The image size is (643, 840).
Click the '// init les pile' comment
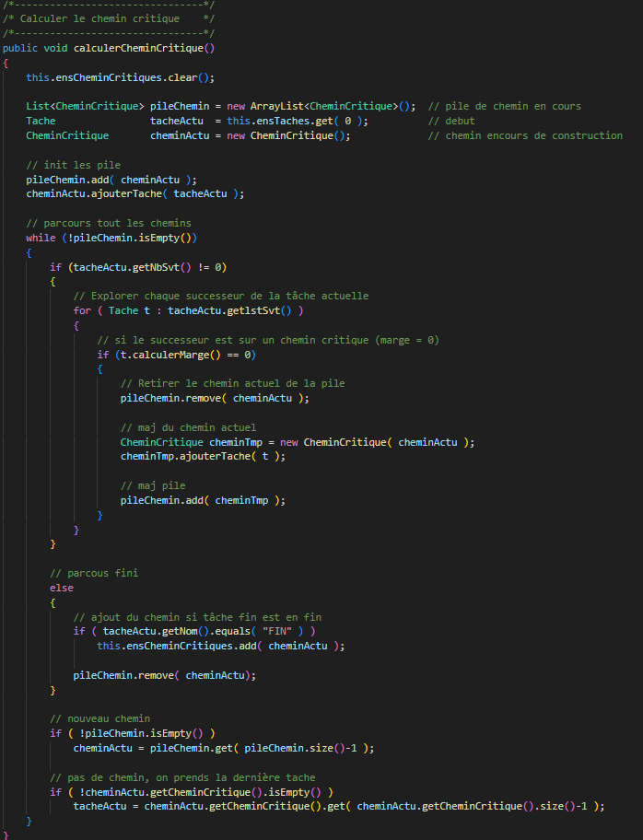click(x=73, y=165)
